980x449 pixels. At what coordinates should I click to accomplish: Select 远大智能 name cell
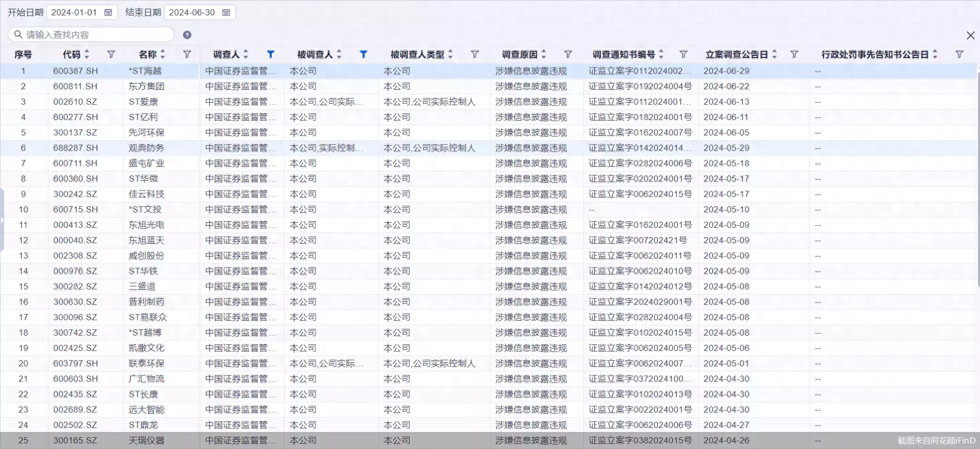coord(146,409)
